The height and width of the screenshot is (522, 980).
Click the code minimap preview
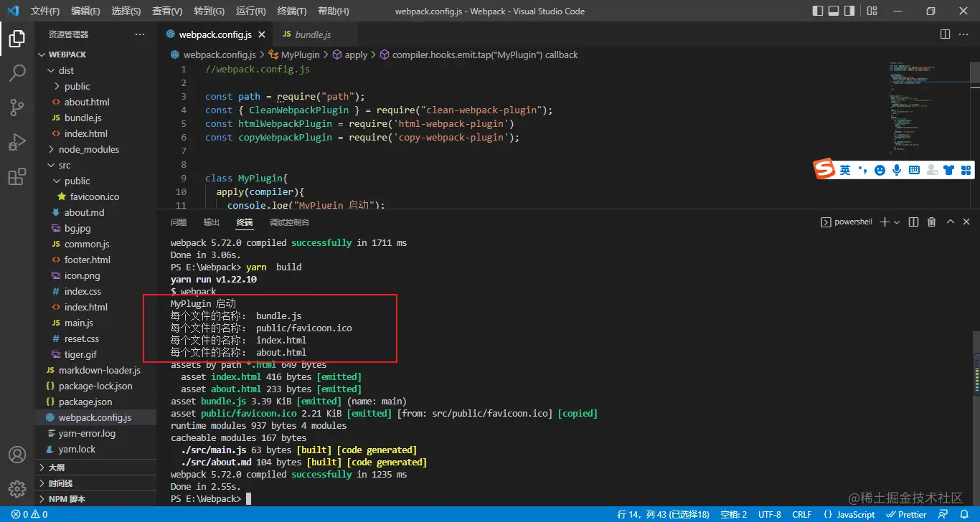click(929, 108)
